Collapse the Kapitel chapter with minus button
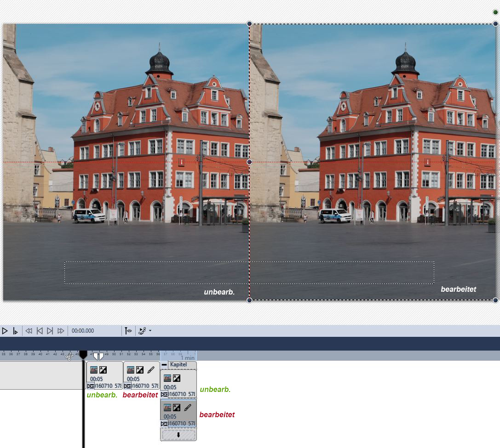The image size is (500, 448). point(164,365)
